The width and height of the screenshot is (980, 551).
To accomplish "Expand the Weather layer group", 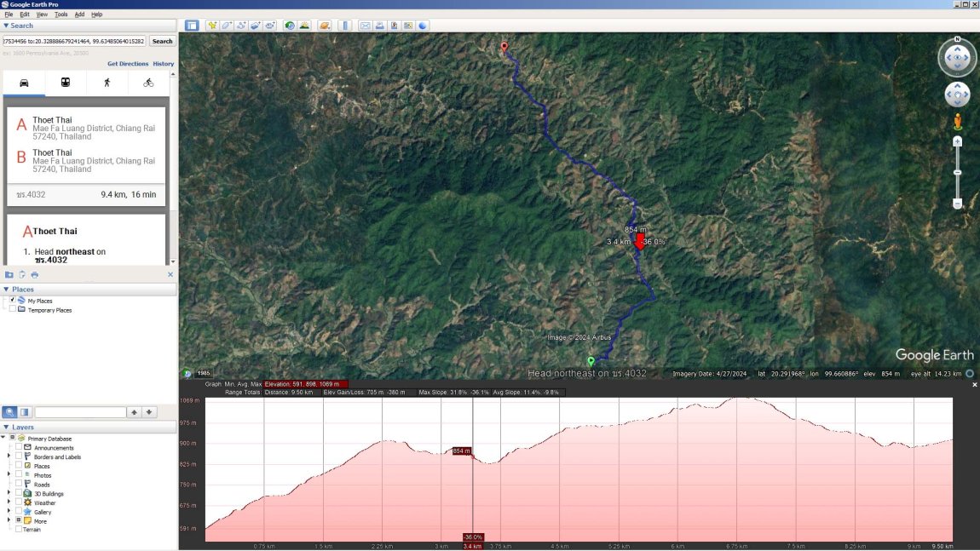I will (x=9, y=502).
